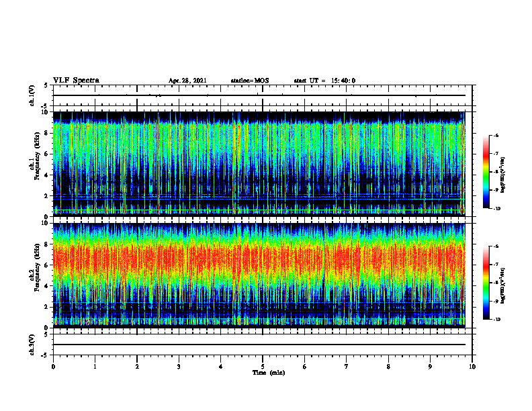Select the "ch.3(V)" waveform axis label

32,345
